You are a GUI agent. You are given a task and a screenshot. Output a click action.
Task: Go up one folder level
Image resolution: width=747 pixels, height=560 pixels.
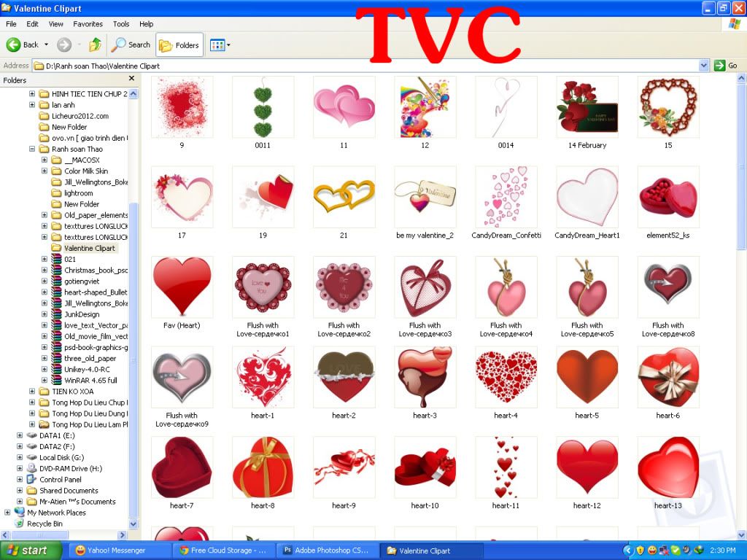(96, 44)
